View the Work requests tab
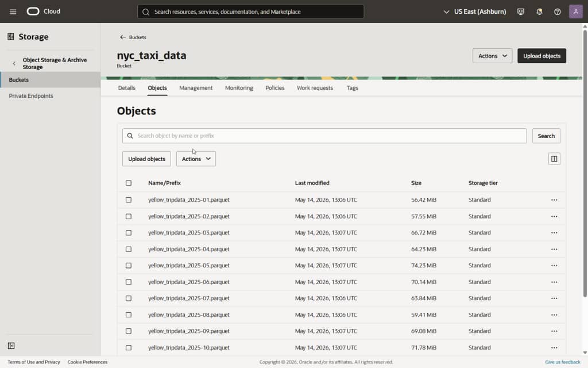Viewport: 588px width, 368px height. (x=315, y=88)
